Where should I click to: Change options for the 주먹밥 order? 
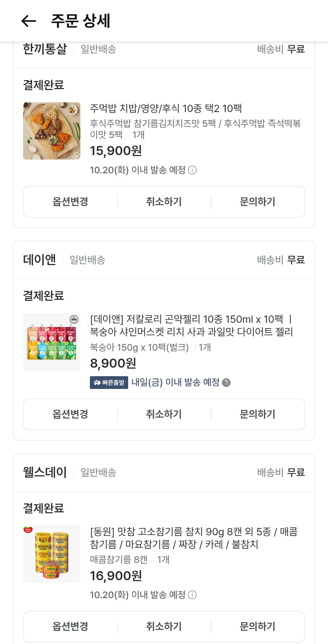[70, 202]
